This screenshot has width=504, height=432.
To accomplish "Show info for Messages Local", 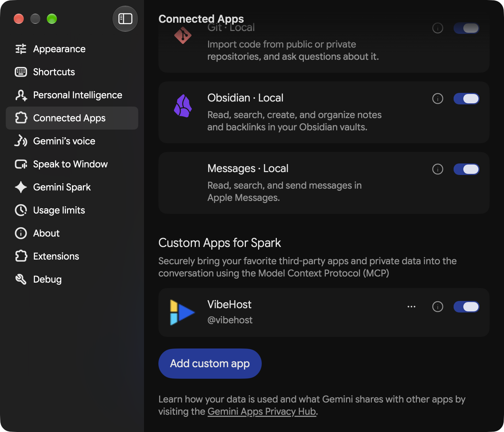I will [x=438, y=169].
